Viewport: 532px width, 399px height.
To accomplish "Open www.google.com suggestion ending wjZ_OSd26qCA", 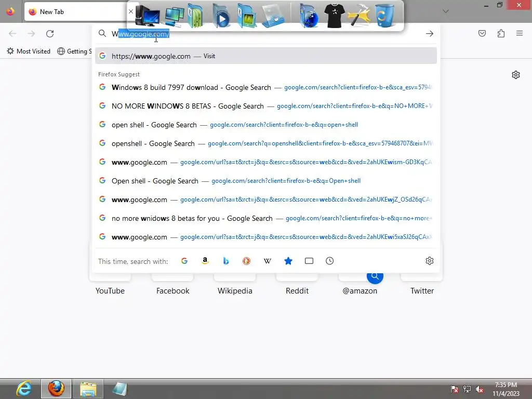I will coord(266,199).
